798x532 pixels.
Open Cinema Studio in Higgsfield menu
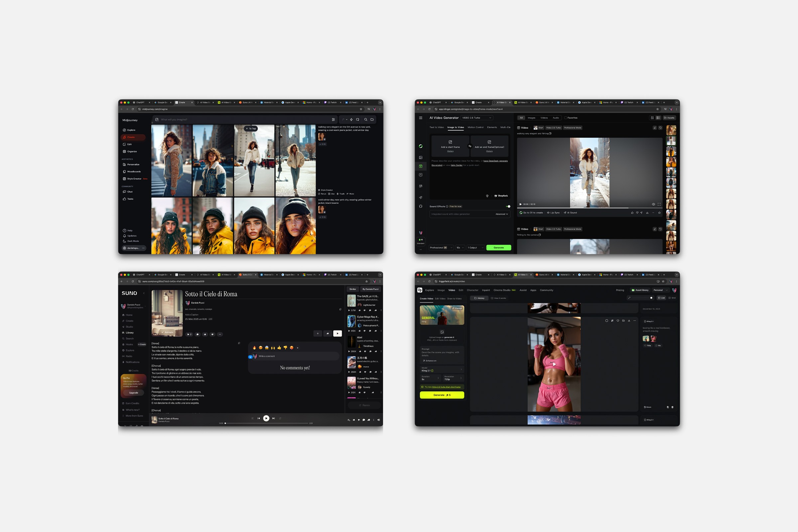[502, 290]
